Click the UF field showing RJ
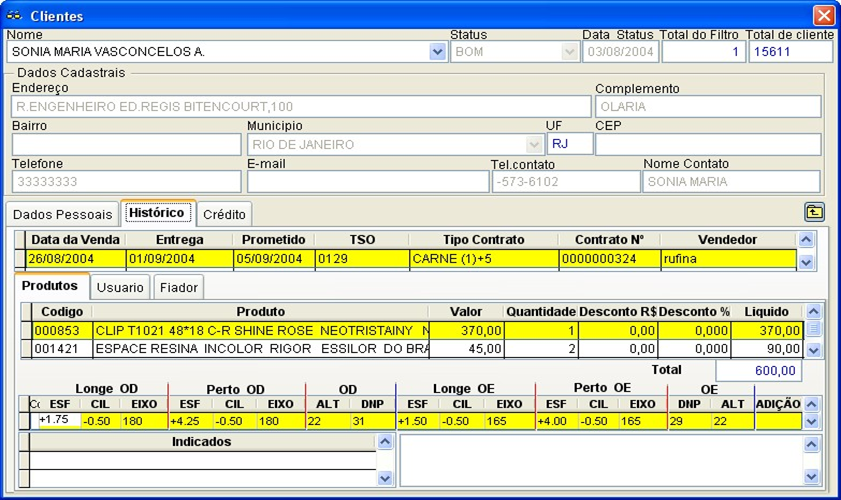Screen dimensions: 841x500 (x=570, y=144)
